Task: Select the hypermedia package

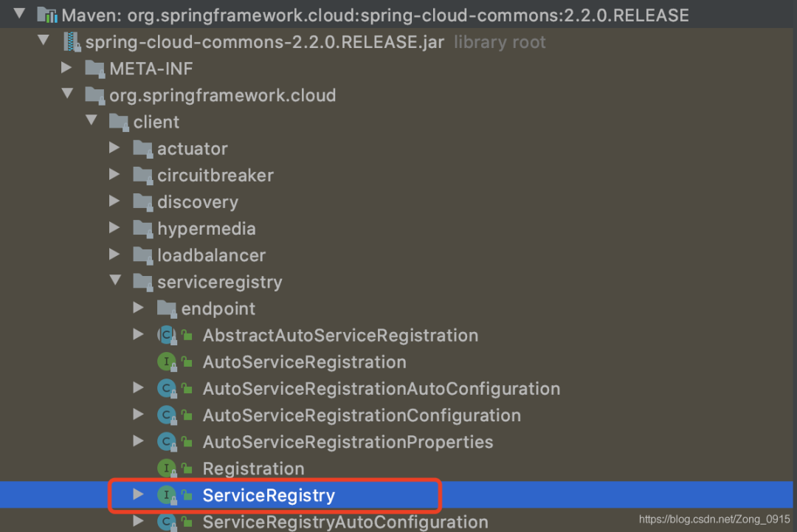Action: click(x=207, y=228)
